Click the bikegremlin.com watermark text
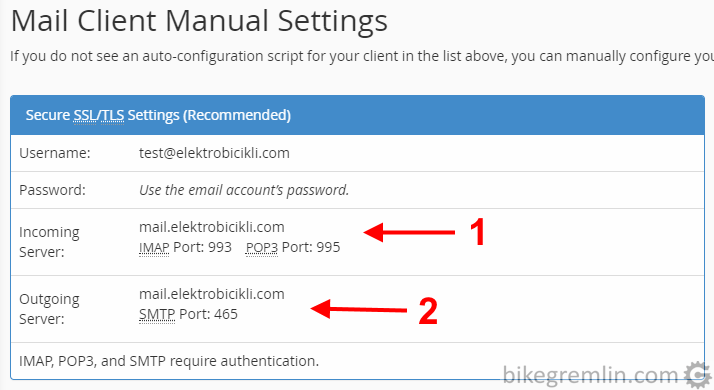The width and height of the screenshot is (714, 390). pos(591,375)
